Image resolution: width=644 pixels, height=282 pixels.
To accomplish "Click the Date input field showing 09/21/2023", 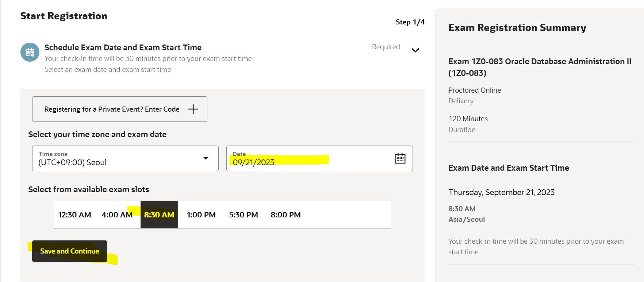I will pos(319,158).
